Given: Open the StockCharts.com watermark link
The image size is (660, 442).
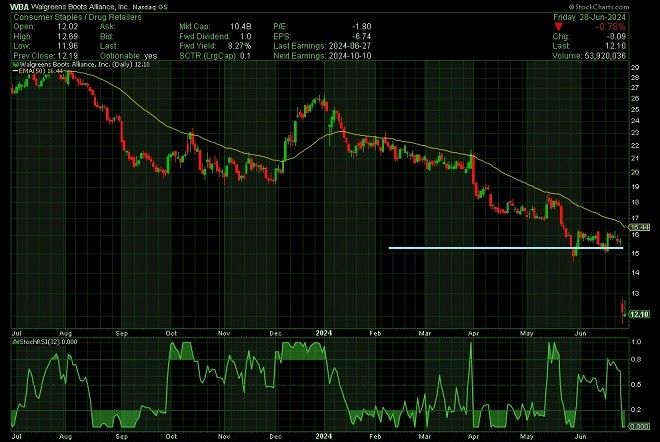Looking at the screenshot, I should pyautogui.click(x=599, y=7).
